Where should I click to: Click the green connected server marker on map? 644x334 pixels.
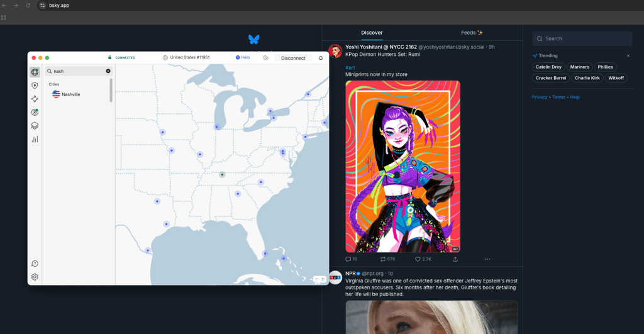tap(222, 175)
